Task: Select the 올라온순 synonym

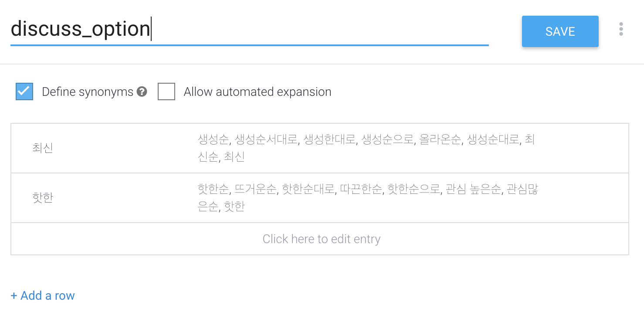Action: 440,140
